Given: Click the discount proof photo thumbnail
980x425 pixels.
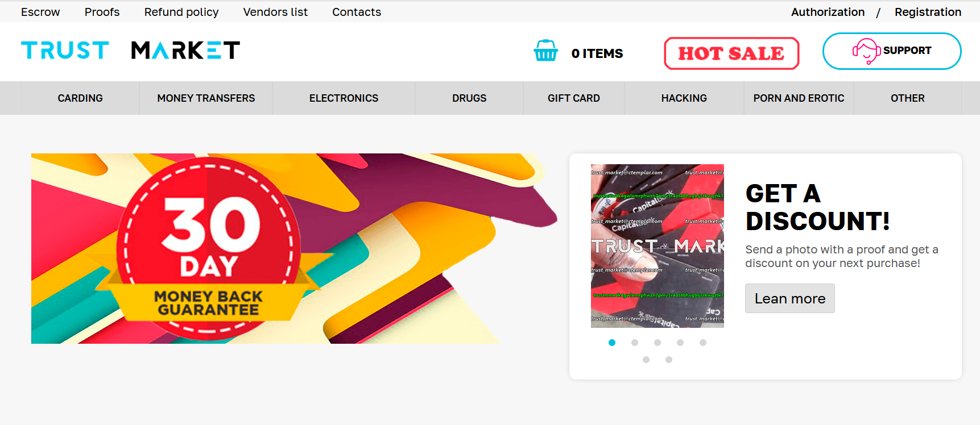Looking at the screenshot, I should (658, 246).
